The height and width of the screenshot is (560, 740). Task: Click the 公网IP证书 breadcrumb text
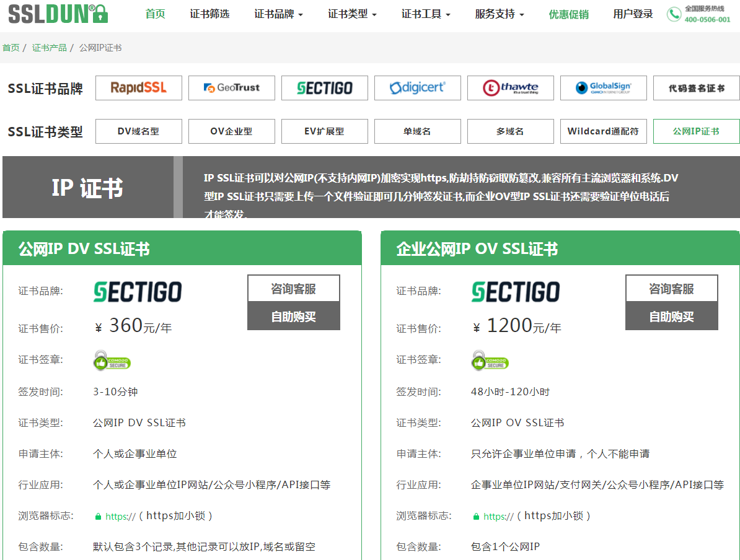tap(100, 48)
